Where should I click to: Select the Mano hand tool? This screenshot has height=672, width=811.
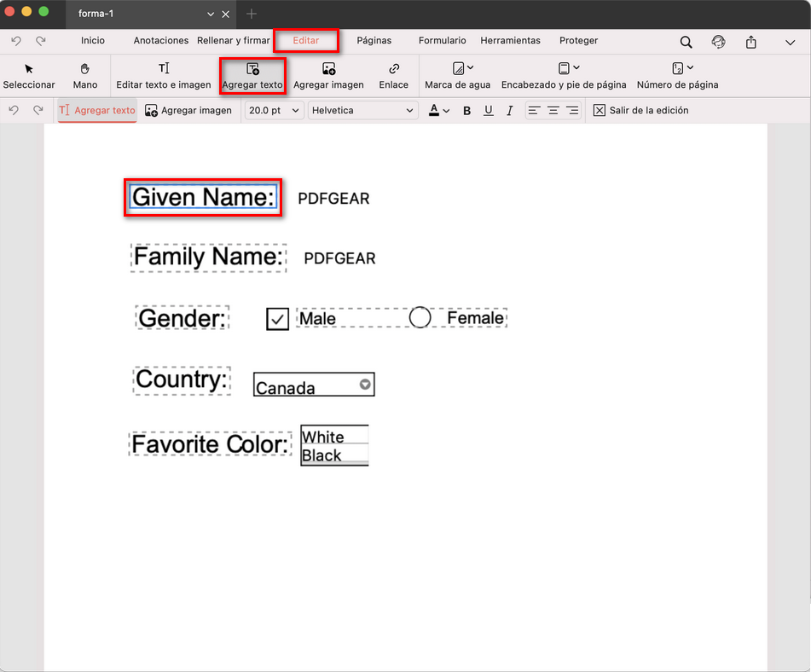[84, 75]
